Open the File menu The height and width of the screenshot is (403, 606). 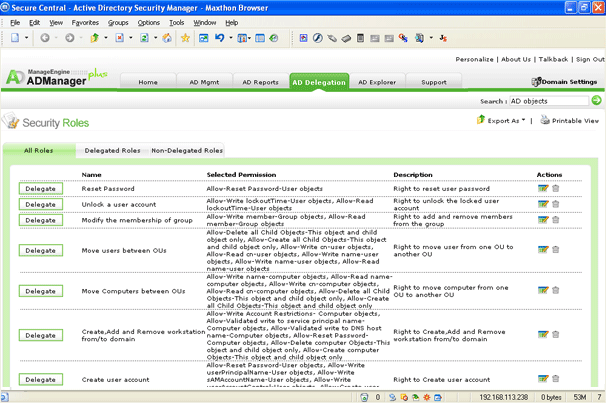point(15,23)
